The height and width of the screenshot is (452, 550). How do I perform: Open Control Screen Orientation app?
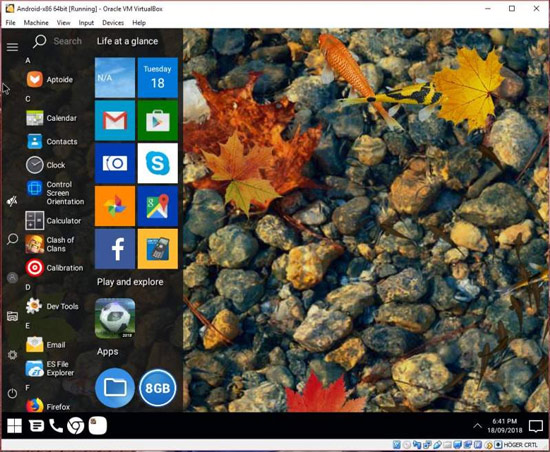click(55, 193)
